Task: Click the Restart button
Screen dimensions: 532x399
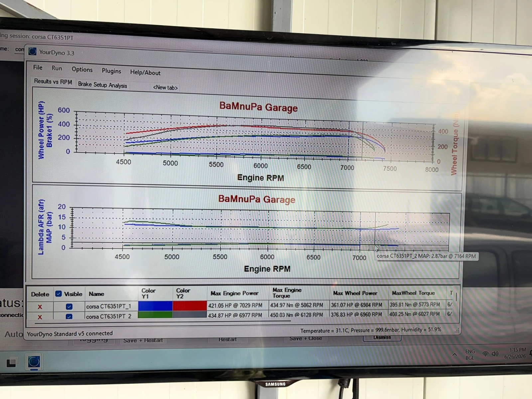Action: coord(227,339)
